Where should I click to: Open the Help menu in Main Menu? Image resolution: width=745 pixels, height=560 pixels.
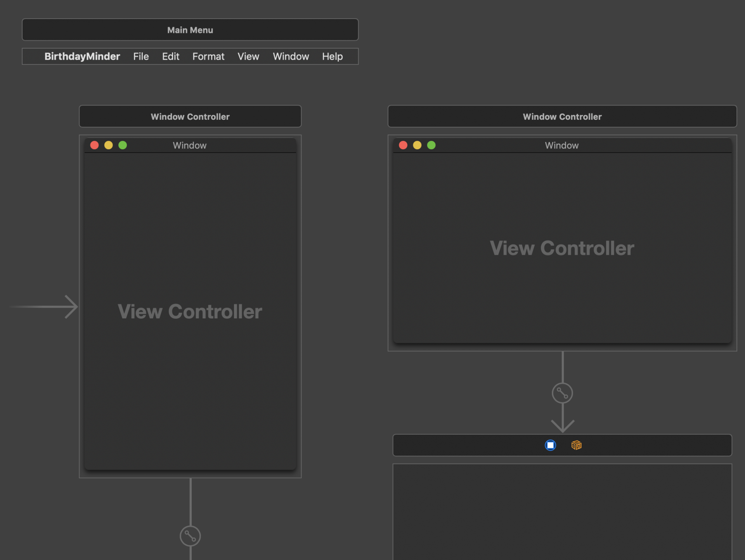[x=332, y=57]
